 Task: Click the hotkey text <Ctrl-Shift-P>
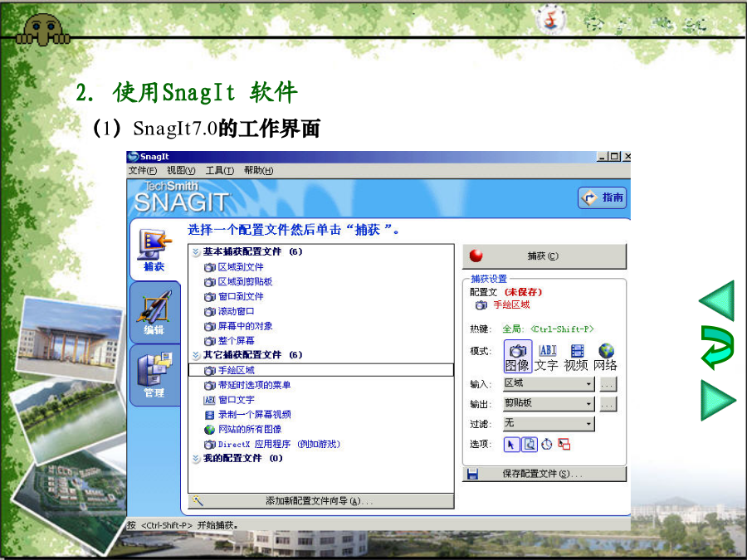tap(562, 329)
